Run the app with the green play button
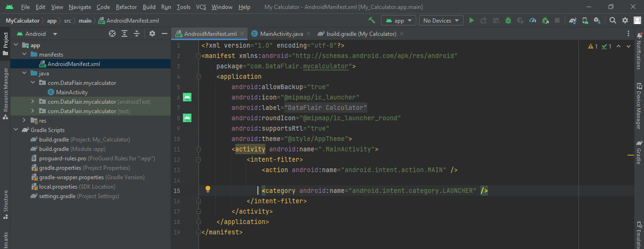 (x=471, y=20)
